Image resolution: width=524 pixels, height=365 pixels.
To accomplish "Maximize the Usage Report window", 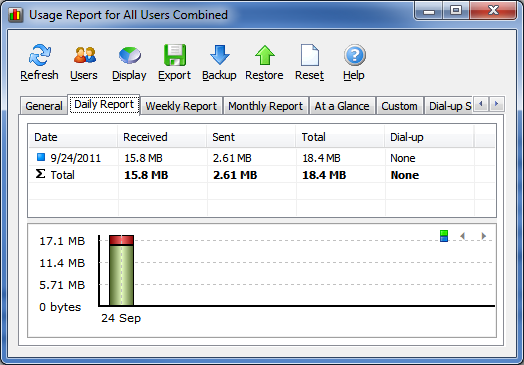I will (456, 11).
